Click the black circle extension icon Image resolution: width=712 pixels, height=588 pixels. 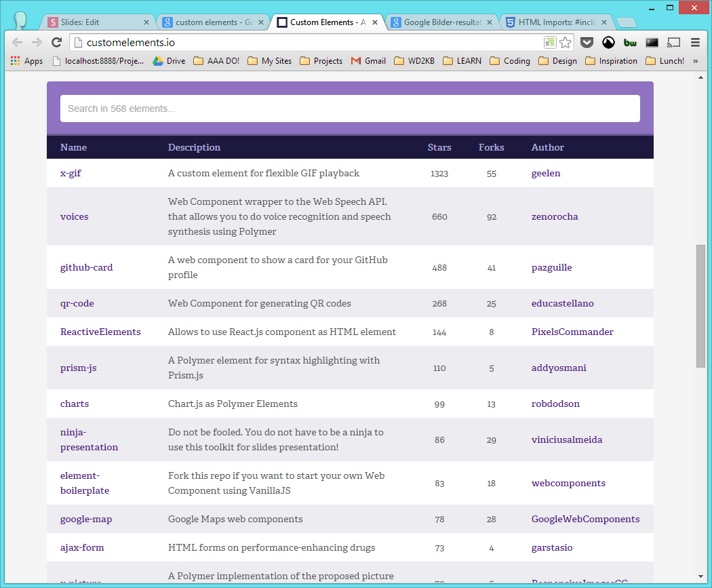[608, 43]
